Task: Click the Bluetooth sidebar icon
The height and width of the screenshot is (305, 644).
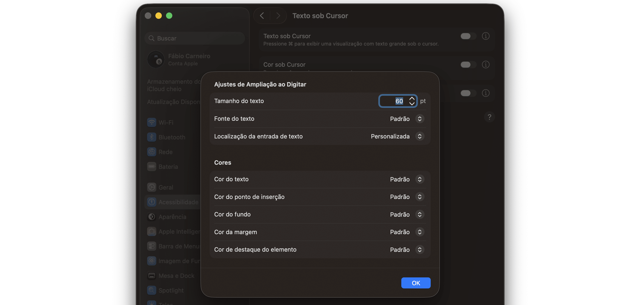Action: click(x=151, y=137)
